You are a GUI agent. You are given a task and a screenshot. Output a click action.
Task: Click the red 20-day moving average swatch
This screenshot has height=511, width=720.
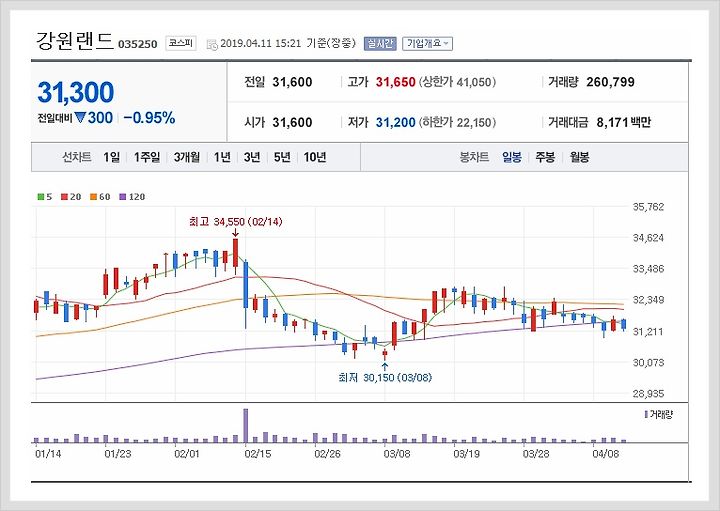[x=64, y=197]
